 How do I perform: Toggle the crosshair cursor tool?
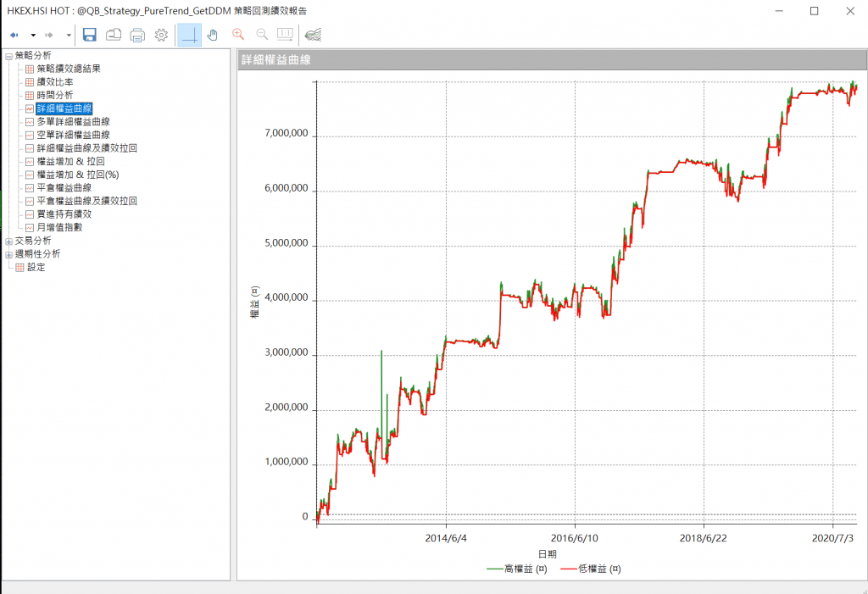[190, 35]
